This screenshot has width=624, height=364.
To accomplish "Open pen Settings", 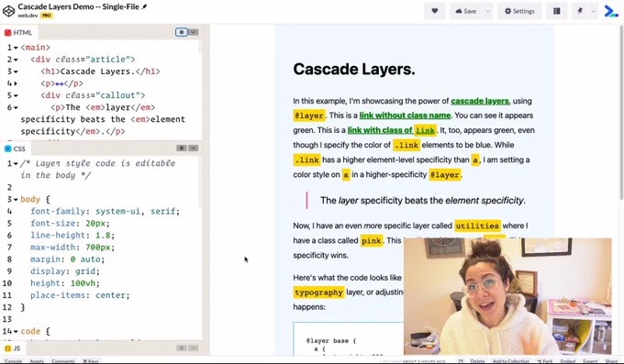I will point(519,11).
